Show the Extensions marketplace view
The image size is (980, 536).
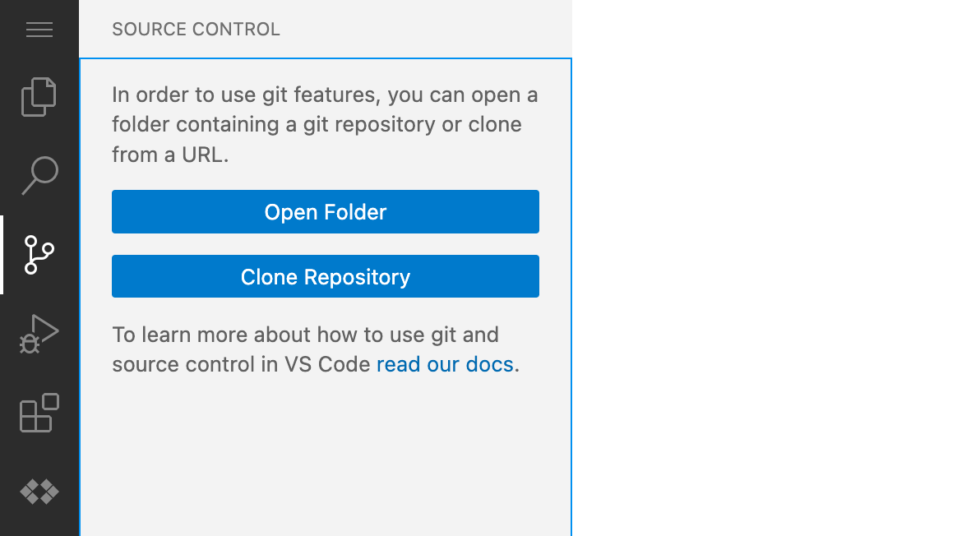[x=39, y=413]
